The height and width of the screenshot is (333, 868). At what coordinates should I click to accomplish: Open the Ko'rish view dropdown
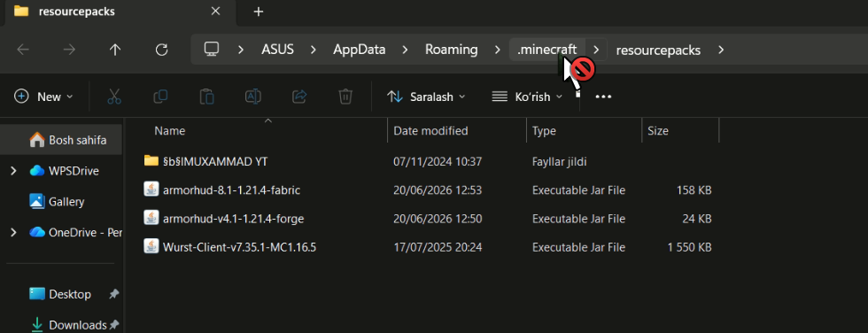(x=527, y=97)
